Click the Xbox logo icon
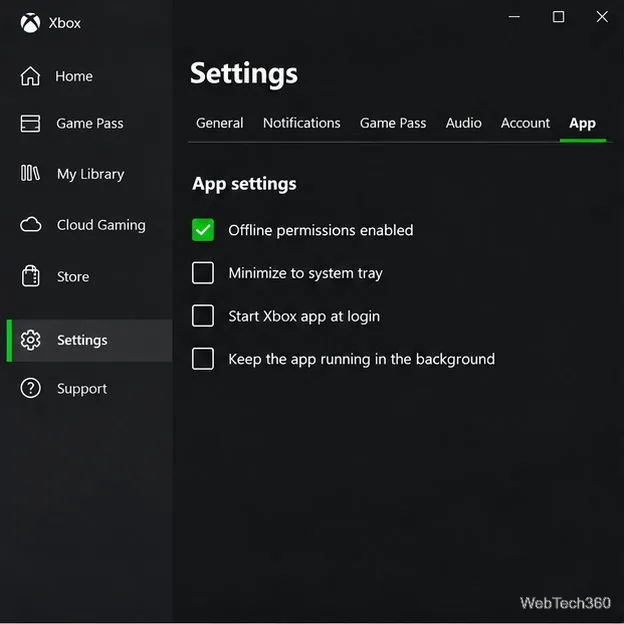The width and height of the screenshot is (624, 624). pyautogui.click(x=30, y=23)
